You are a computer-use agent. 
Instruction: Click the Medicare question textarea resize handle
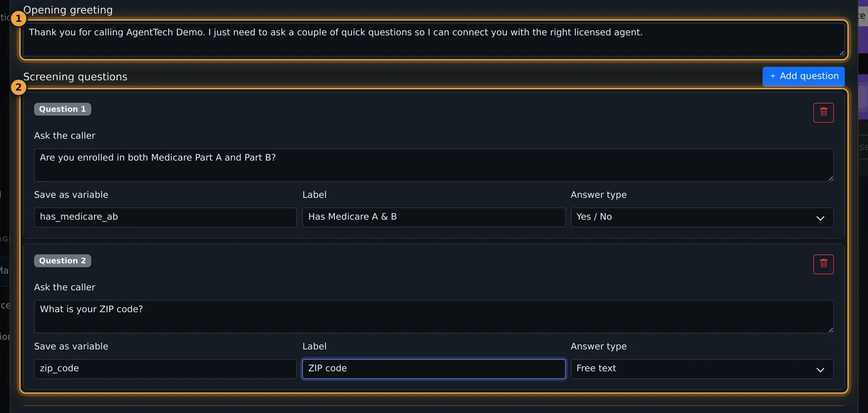click(x=830, y=178)
